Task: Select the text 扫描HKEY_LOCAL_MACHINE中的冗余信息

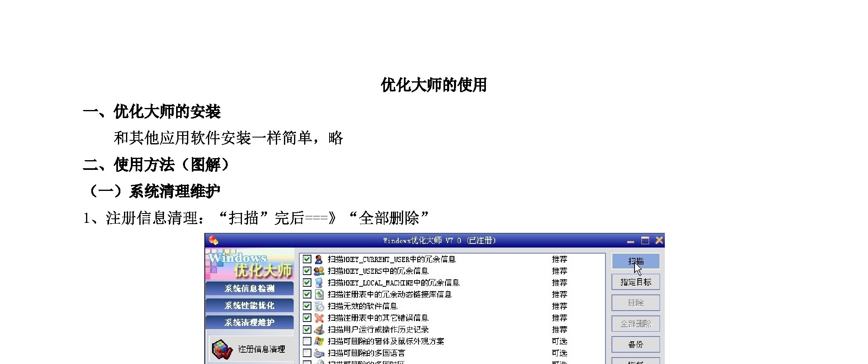Action: pyautogui.click(x=394, y=283)
